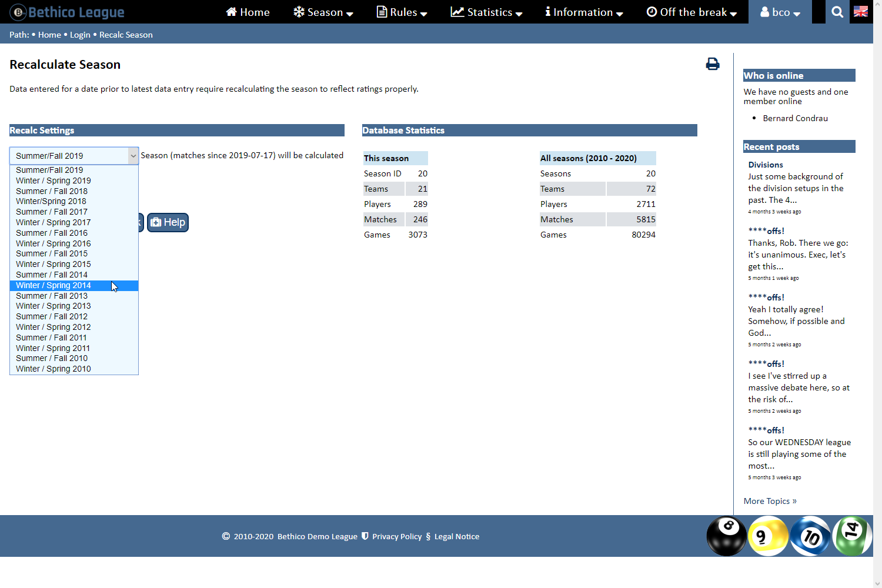The height and width of the screenshot is (588, 882).
Task: Follow the More Topics link
Action: click(770, 501)
